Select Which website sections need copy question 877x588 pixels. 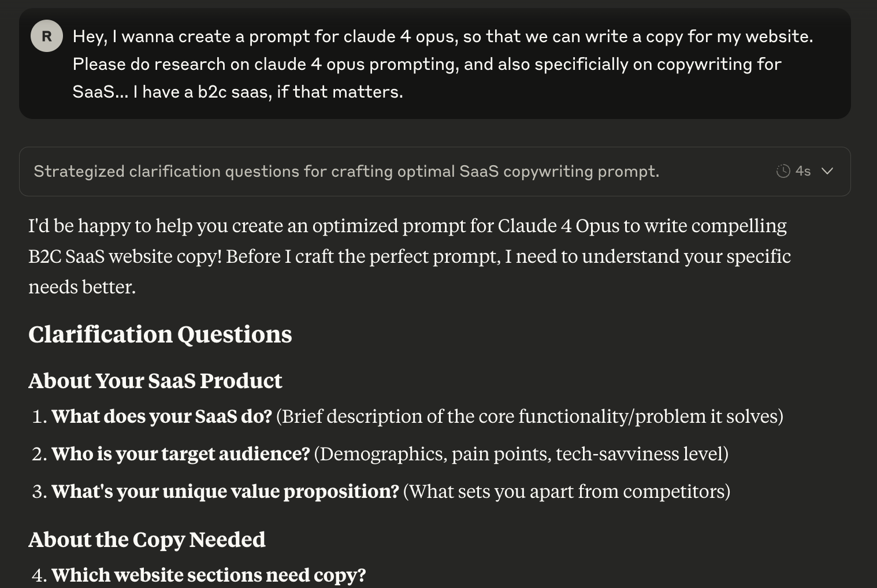(209, 575)
